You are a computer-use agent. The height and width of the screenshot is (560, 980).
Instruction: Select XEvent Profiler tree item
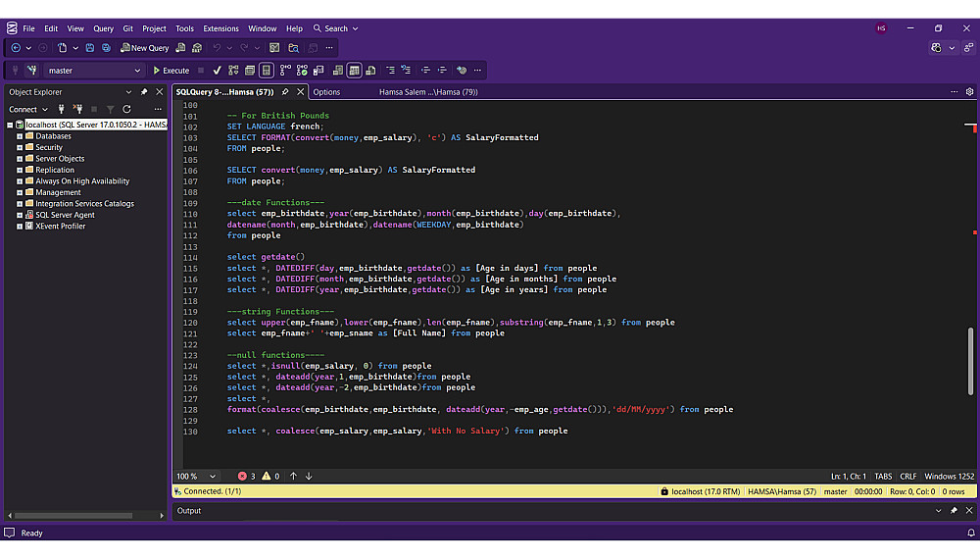(60, 227)
